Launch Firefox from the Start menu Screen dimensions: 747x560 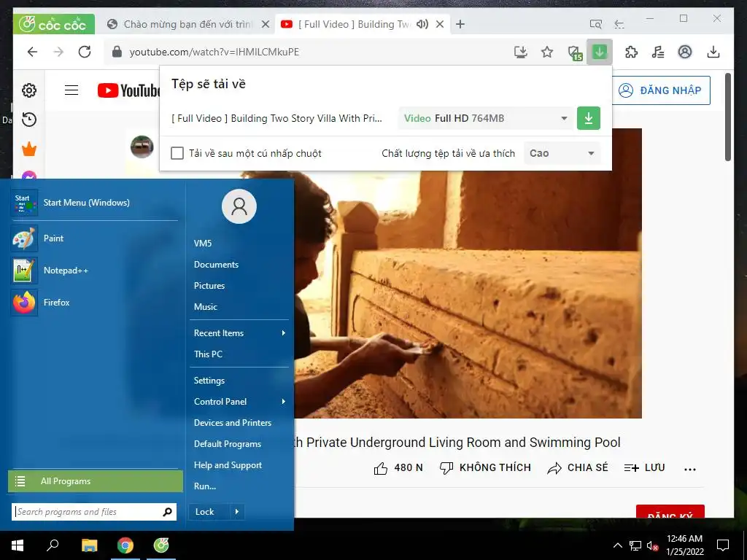tap(94, 303)
